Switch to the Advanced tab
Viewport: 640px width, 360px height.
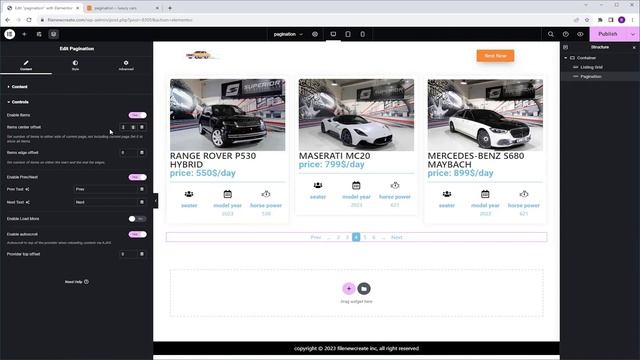126,65
